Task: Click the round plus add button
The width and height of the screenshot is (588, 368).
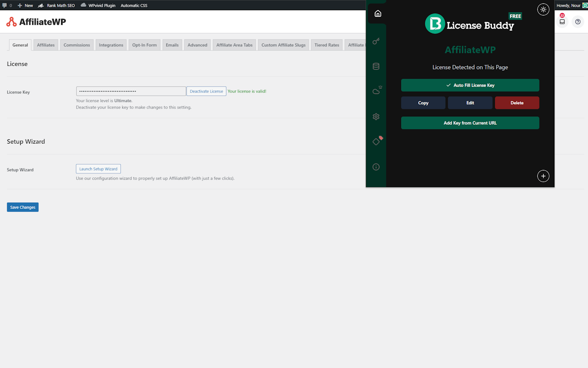Action: coord(543,176)
